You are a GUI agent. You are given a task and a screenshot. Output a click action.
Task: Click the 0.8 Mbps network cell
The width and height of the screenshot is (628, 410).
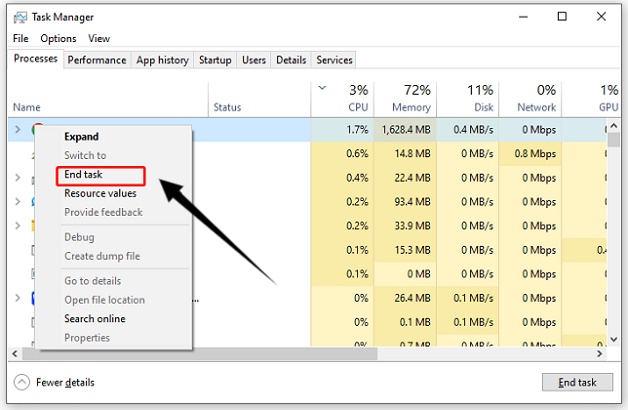530,154
